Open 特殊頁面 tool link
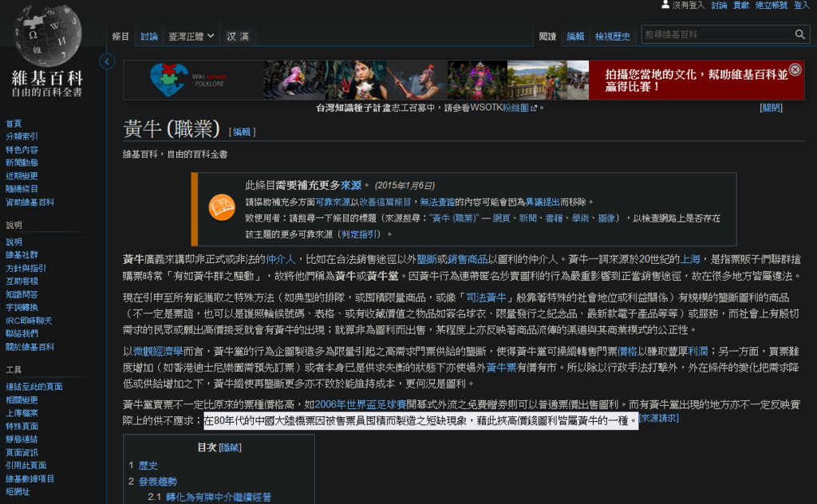The height and width of the screenshot is (504, 817). 22,426
